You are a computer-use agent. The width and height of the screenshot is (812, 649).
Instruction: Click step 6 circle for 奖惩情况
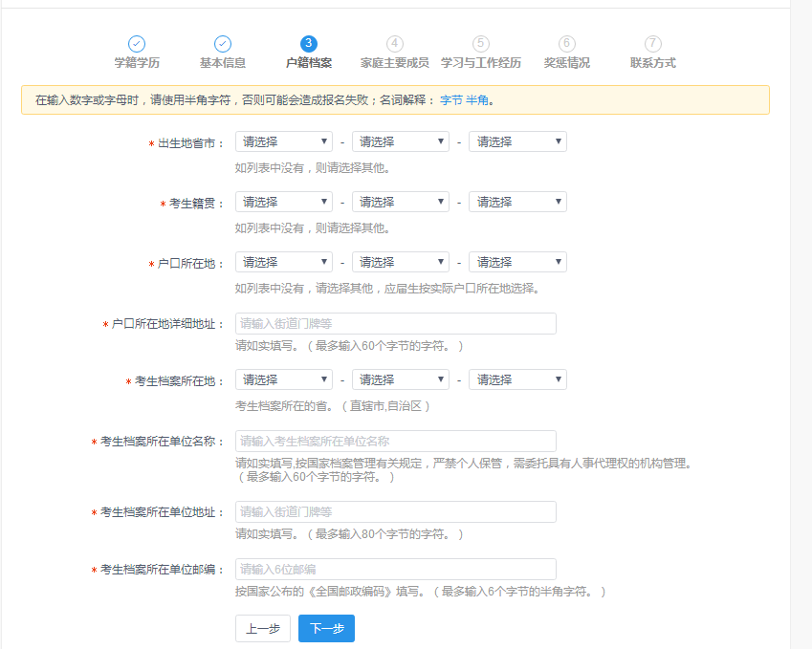coord(567,44)
